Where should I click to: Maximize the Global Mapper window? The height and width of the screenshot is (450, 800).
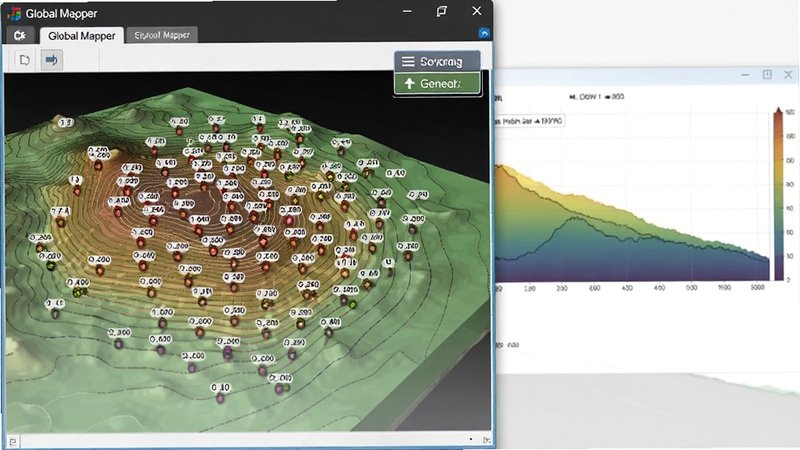click(x=441, y=11)
